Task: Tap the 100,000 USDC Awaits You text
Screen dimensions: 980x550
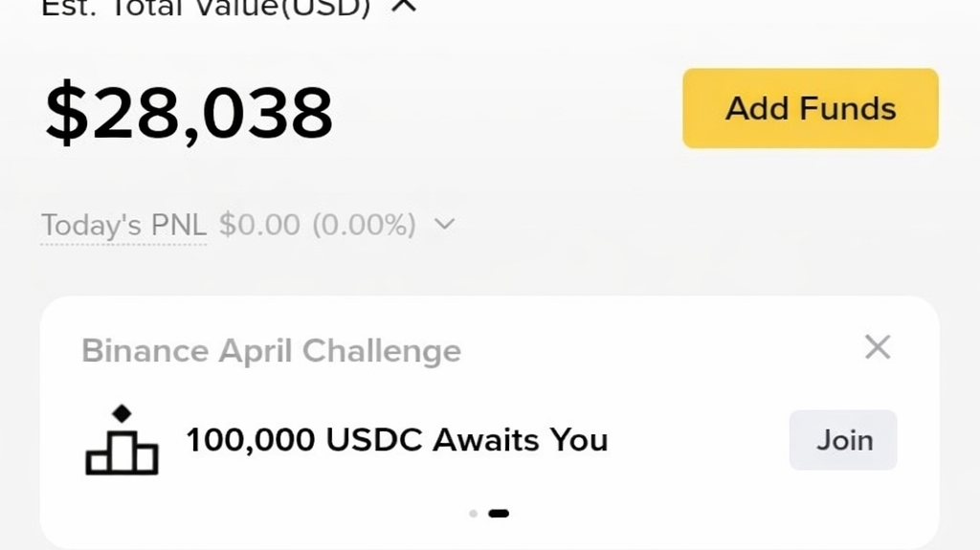Action: 396,440
